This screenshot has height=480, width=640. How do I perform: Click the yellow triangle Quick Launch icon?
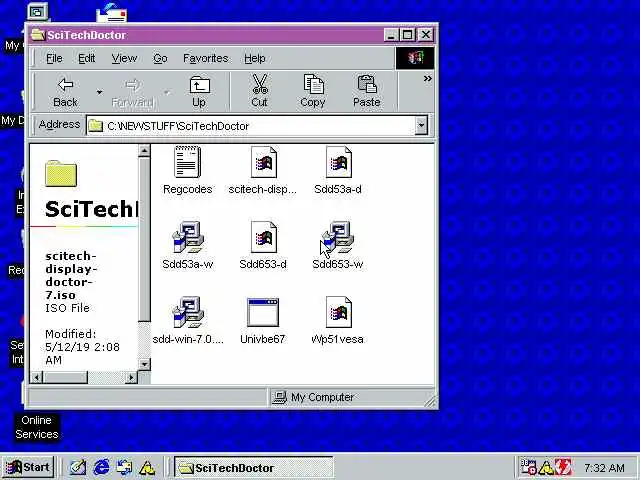point(147,468)
